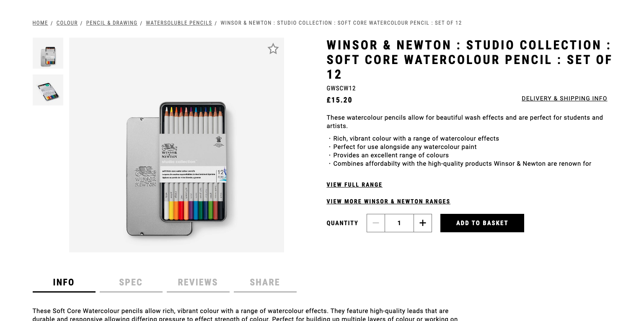Go to Home breadcrumb
Viewport: 644px width, 321px height.
(40, 23)
